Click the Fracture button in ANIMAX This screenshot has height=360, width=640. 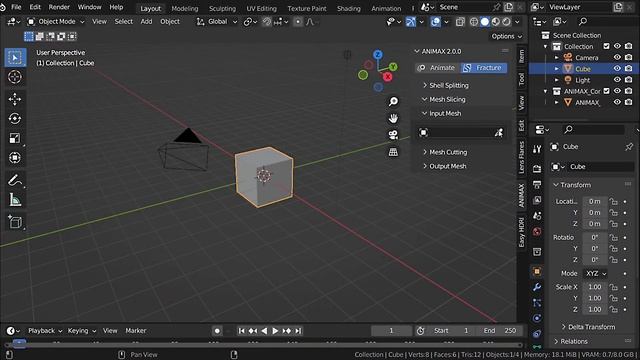(484, 68)
